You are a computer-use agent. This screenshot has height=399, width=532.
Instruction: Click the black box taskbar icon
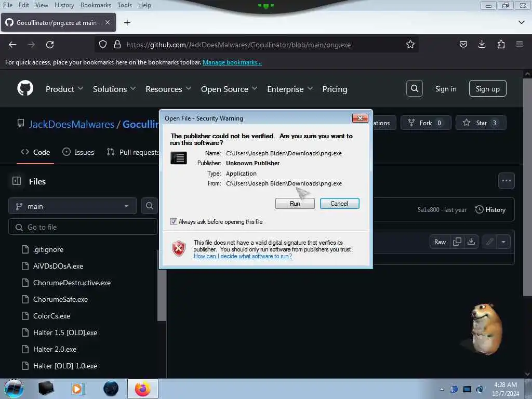point(46,389)
